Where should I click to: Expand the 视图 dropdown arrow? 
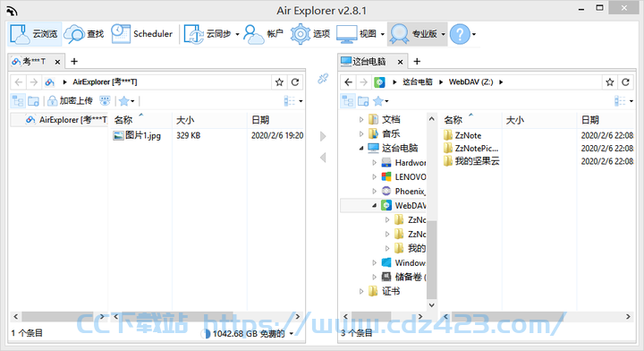click(x=383, y=34)
